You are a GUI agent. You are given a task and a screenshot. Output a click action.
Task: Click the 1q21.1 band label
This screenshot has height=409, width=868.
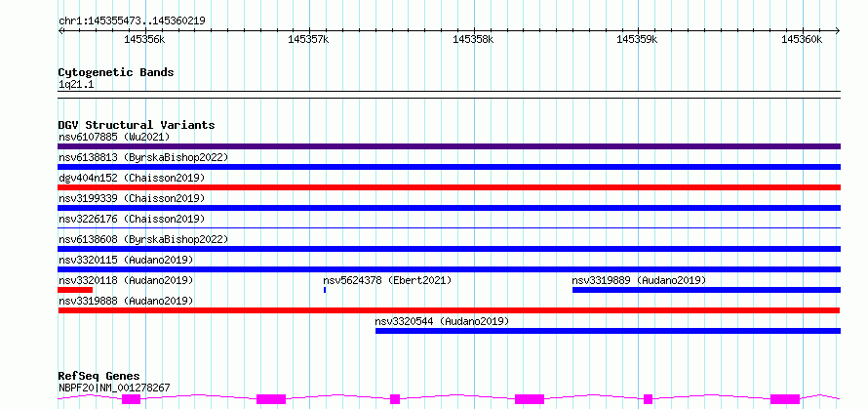click(75, 85)
